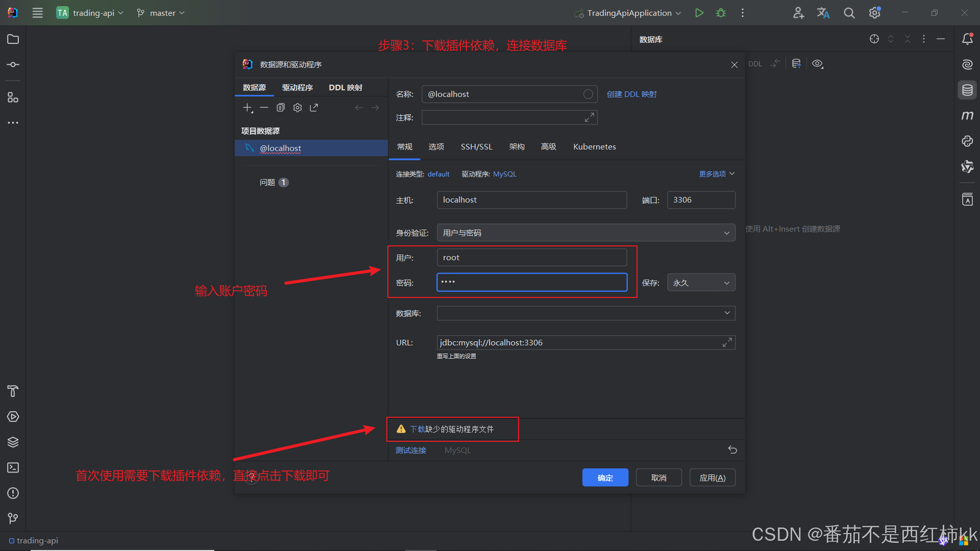Open the Maven sidebar icon
The image size is (980, 551).
pos(967,115)
